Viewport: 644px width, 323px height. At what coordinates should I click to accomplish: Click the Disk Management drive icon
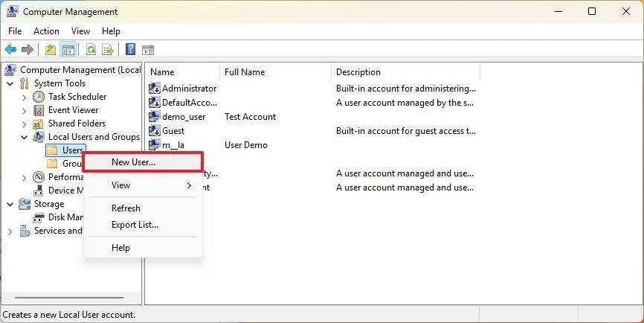[39, 217]
